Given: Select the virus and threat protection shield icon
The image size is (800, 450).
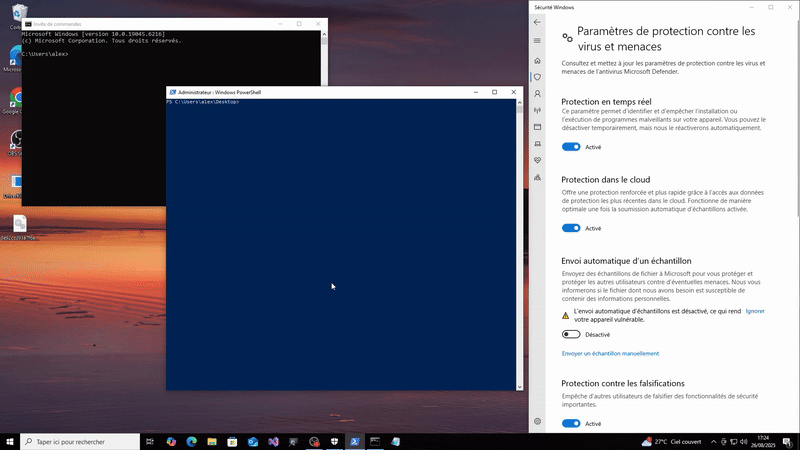Looking at the screenshot, I should 537,77.
